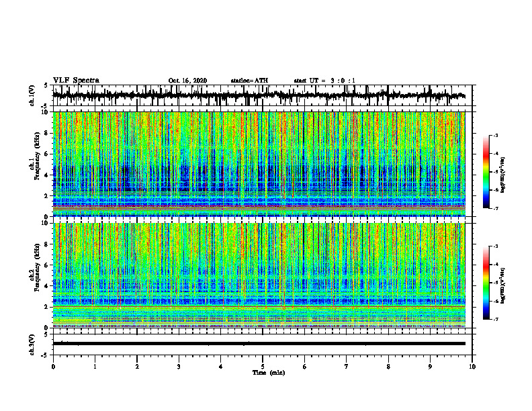532x411 pixels.
Task: Click the "5" voltage tick of ch.1 waveform
Action: pyautogui.click(x=46, y=85)
